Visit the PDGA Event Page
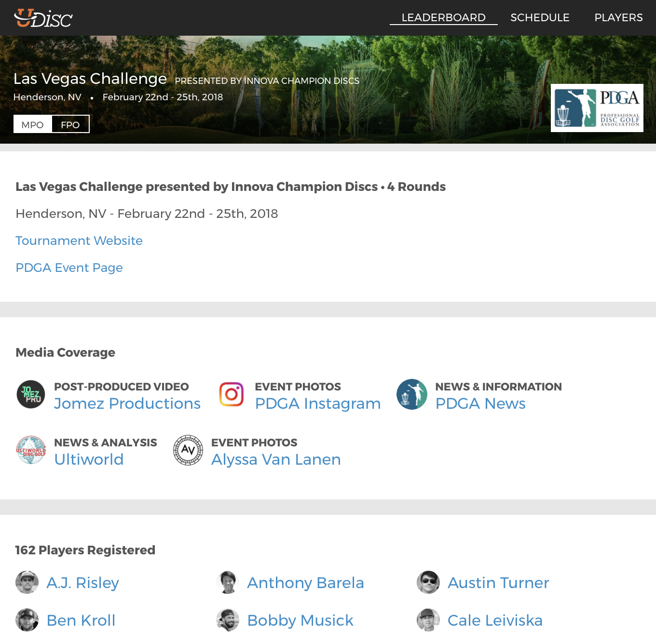 (69, 268)
